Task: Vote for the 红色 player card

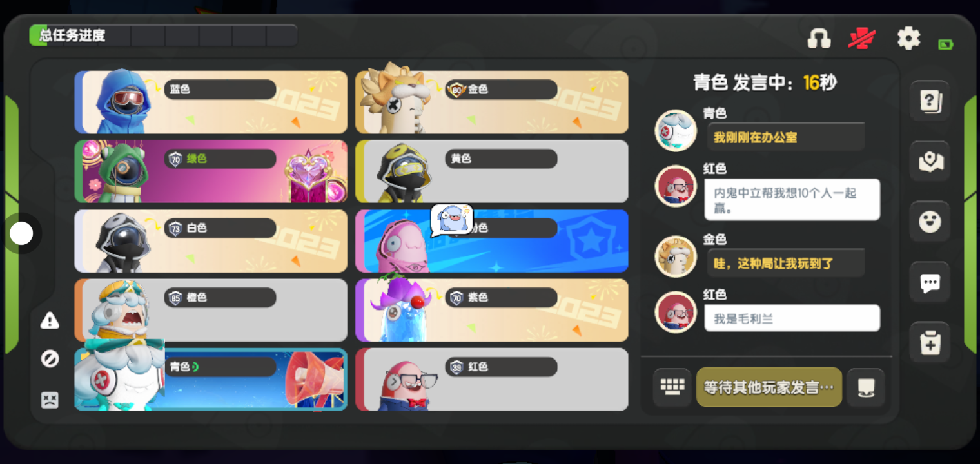Action: pos(492,380)
